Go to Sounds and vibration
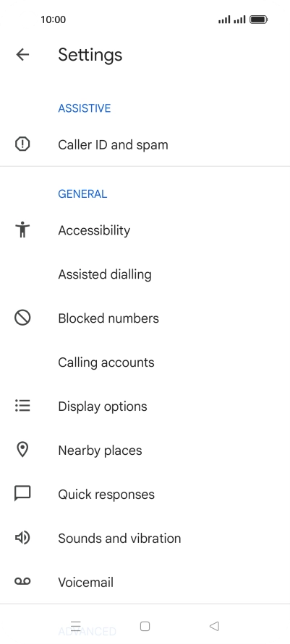 tap(145, 538)
